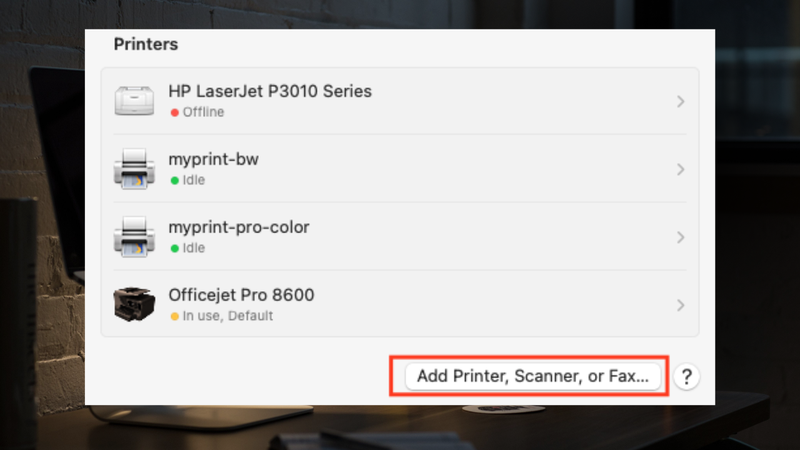800x450 pixels.
Task: Click the green status dot for myprint-pro-color
Action: 174,248
